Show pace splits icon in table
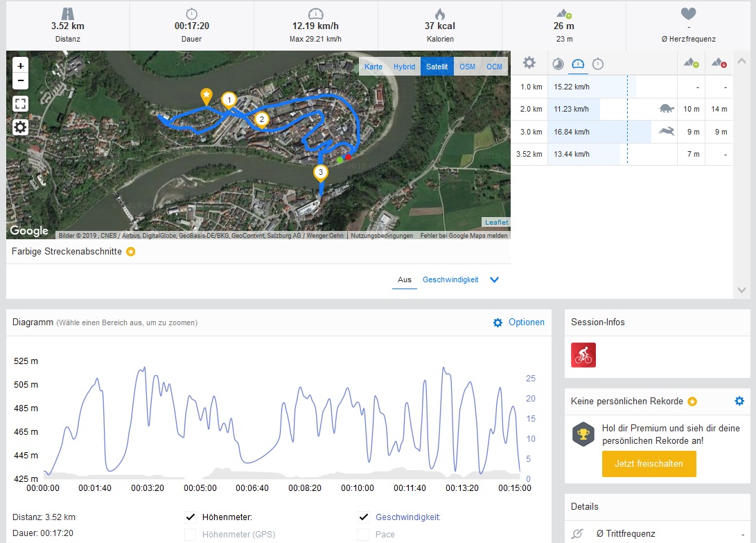This screenshot has width=756, height=543. [558, 64]
